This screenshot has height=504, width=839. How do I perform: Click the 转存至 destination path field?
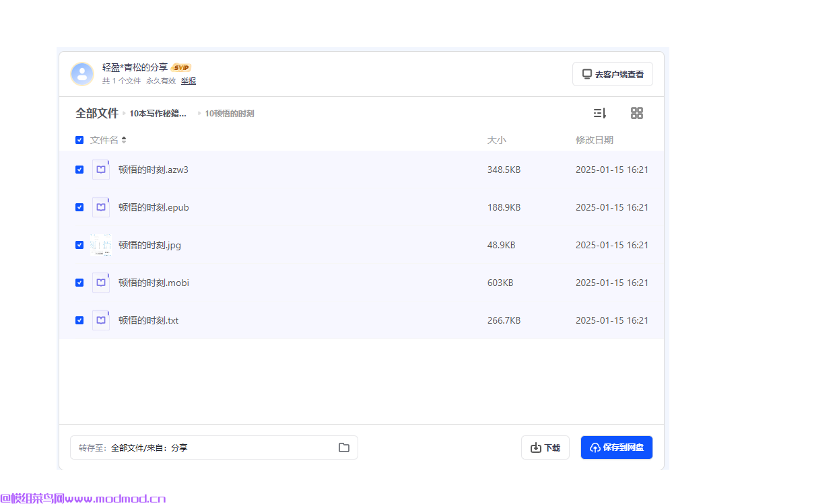(214, 447)
